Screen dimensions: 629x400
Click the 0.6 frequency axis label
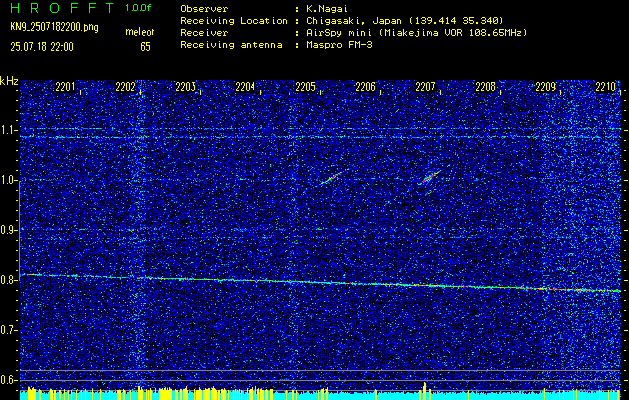8,380
